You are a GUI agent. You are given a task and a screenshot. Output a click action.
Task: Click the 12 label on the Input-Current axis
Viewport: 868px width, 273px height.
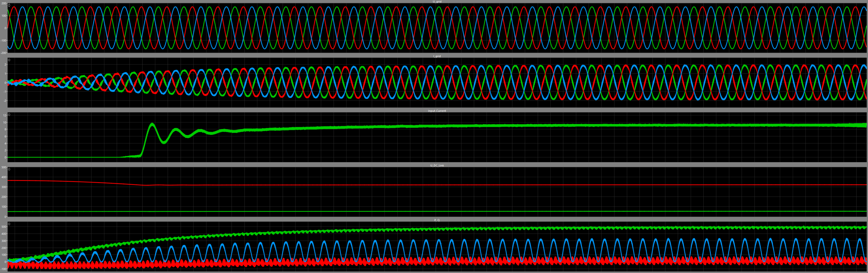click(5, 115)
